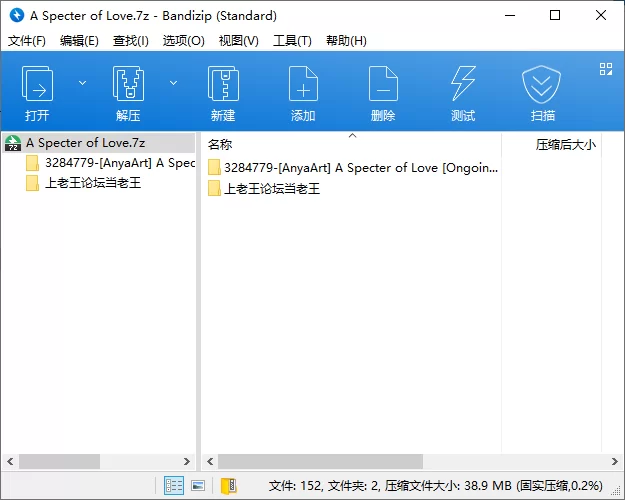Close the Bandizip window
The image size is (625, 500).
click(x=601, y=16)
